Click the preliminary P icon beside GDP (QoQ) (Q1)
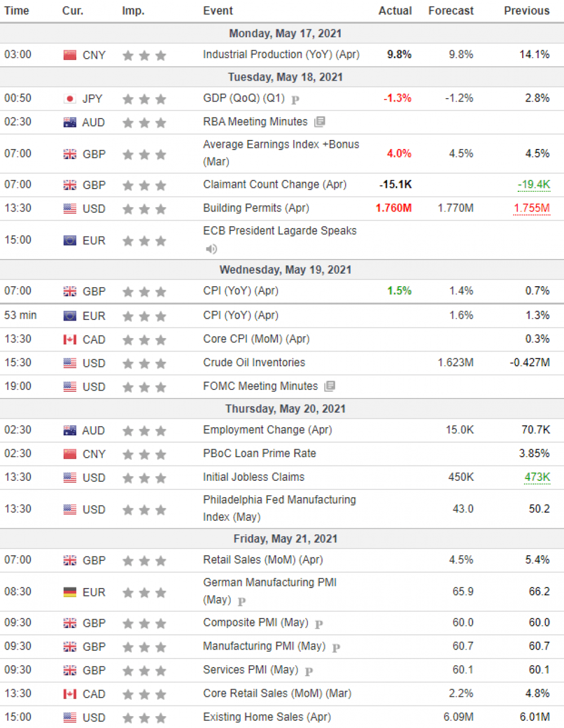The height and width of the screenshot is (728, 564). (295, 100)
